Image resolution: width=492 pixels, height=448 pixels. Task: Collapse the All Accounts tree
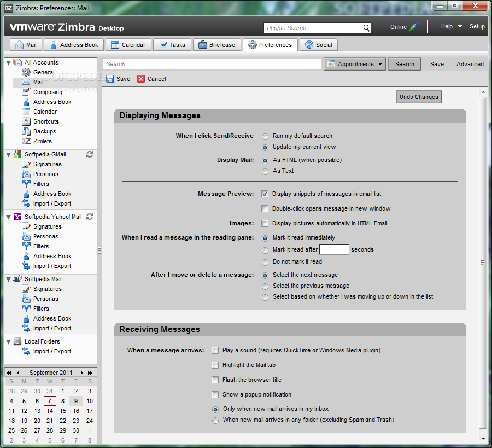click(x=8, y=62)
